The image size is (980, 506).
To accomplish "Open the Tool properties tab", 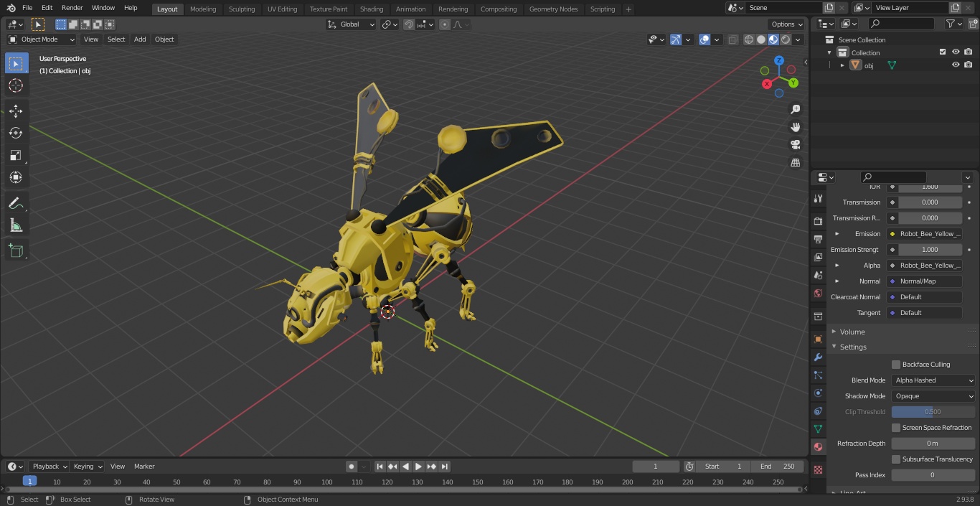I will [x=818, y=199].
